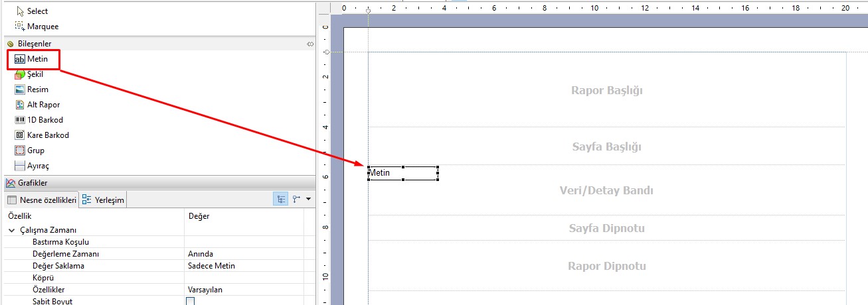
Task: Pick the 1D Barkod component
Action: tap(39, 120)
